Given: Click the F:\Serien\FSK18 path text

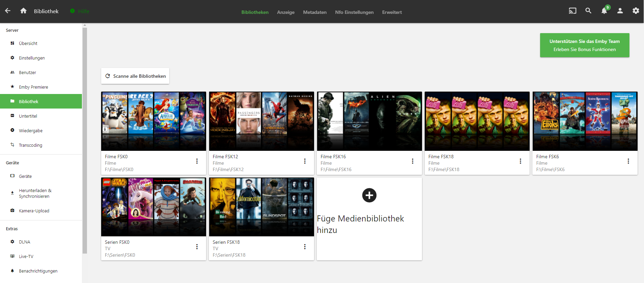Looking at the screenshot, I should [x=229, y=255].
